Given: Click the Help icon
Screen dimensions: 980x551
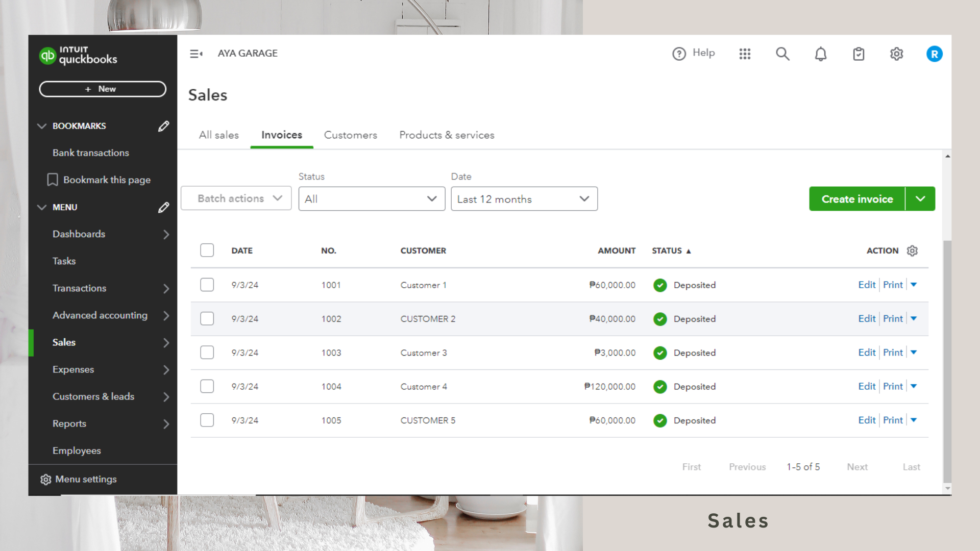Looking at the screenshot, I should pos(679,54).
